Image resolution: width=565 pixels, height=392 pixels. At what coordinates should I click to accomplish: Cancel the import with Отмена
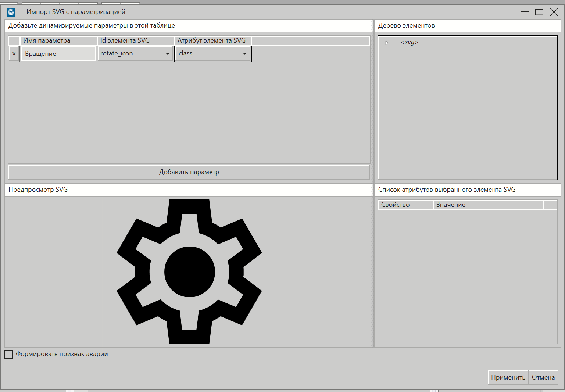(x=543, y=377)
